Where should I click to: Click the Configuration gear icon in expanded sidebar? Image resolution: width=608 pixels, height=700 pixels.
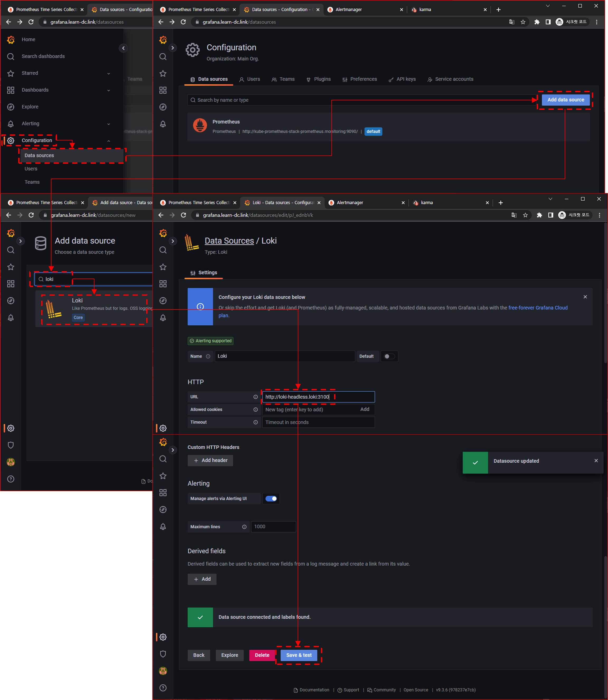click(11, 140)
